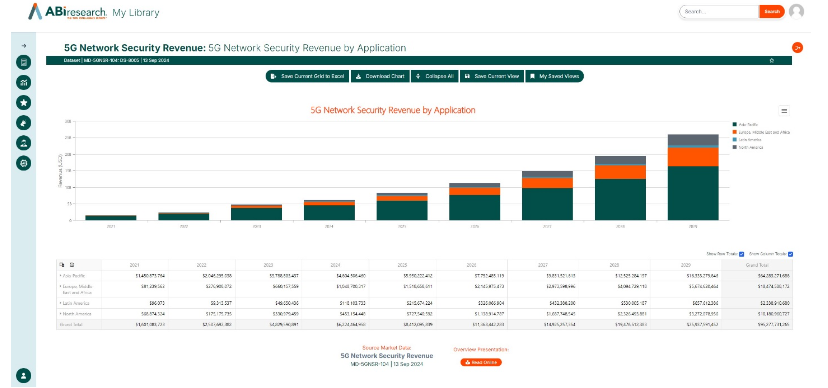Click the 2029 column header in the grid
Viewport: 828px width, 388px height.
(x=686, y=265)
